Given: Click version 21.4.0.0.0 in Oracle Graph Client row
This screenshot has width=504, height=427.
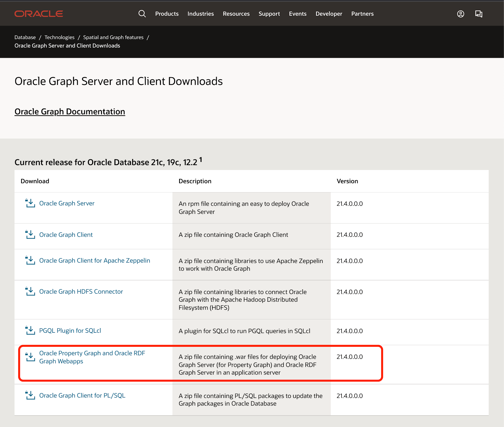Looking at the screenshot, I should pos(349,235).
